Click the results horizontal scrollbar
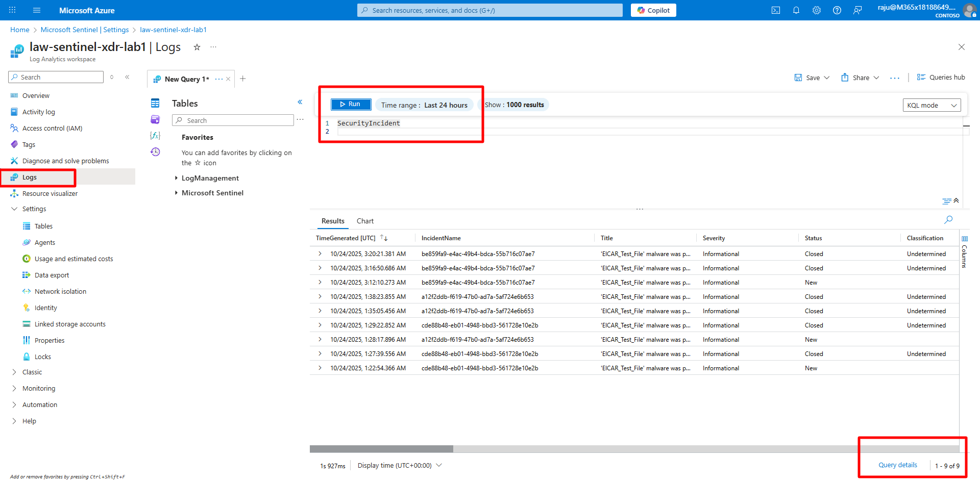The image size is (980, 482). click(381, 449)
